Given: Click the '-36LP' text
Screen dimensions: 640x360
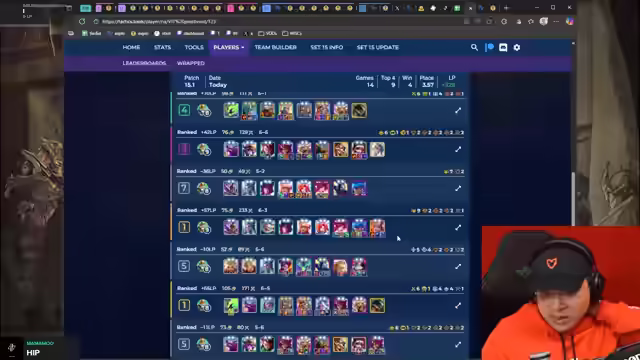Looking at the screenshot, I should (208, 171).
